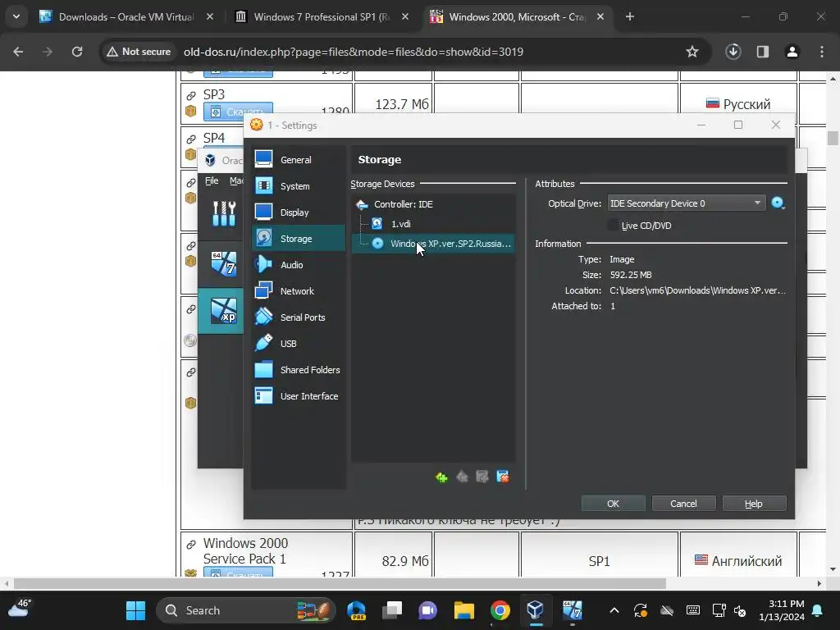The height and width of the screenshot is (630, 840).
Task: Click the Cancel button
Action: (683, 504)
